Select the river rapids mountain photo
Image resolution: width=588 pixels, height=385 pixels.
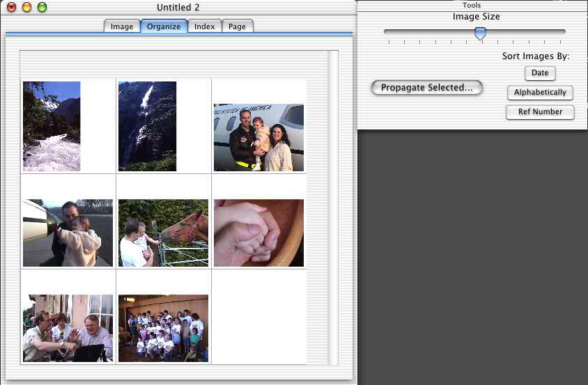(x=52, y=126)
